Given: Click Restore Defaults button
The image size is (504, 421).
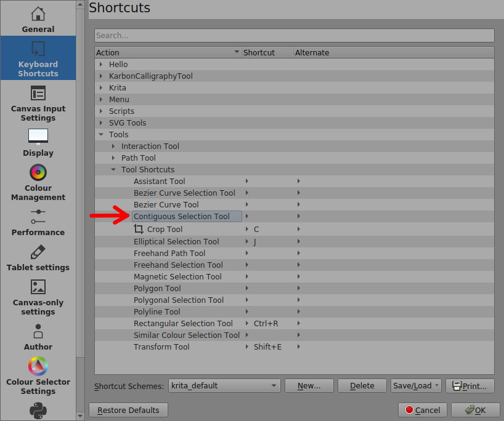Looking at the screenshot, I should (128, 410).
